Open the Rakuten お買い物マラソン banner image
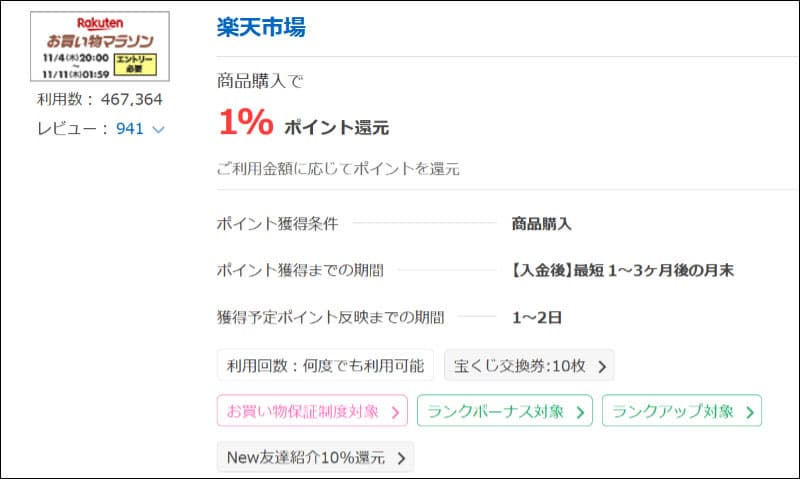 (x=100, y=46)
